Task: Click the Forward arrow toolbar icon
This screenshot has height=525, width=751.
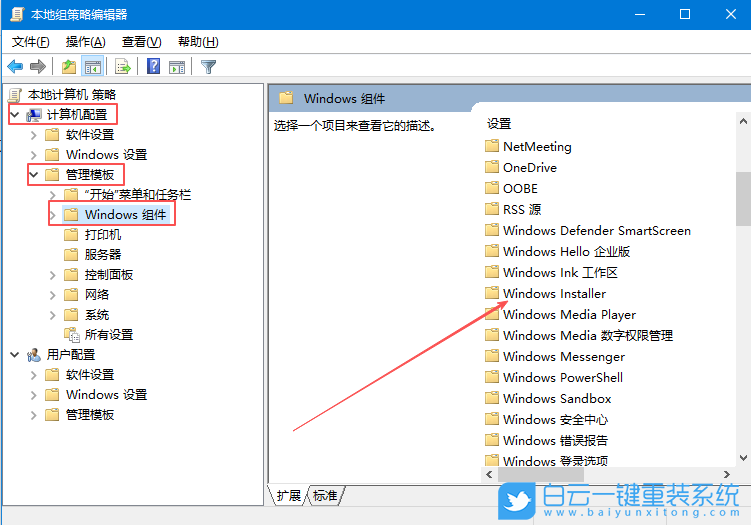Action: tap(37, 66)
